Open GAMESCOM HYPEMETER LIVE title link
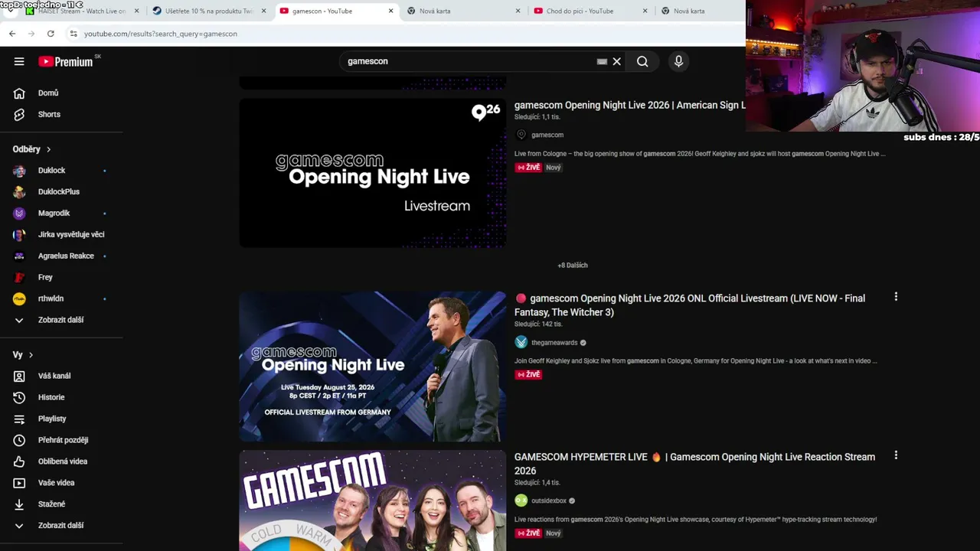 tap(694, 464)
